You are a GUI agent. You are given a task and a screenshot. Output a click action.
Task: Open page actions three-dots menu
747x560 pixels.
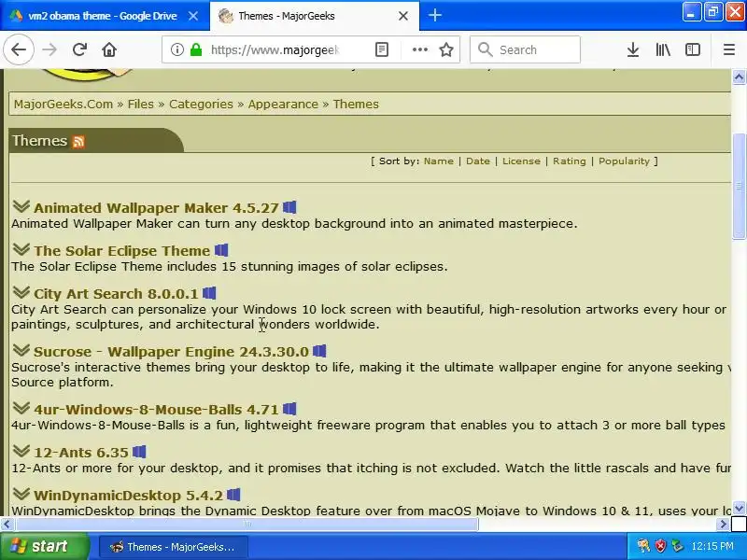tap(419, 49)
